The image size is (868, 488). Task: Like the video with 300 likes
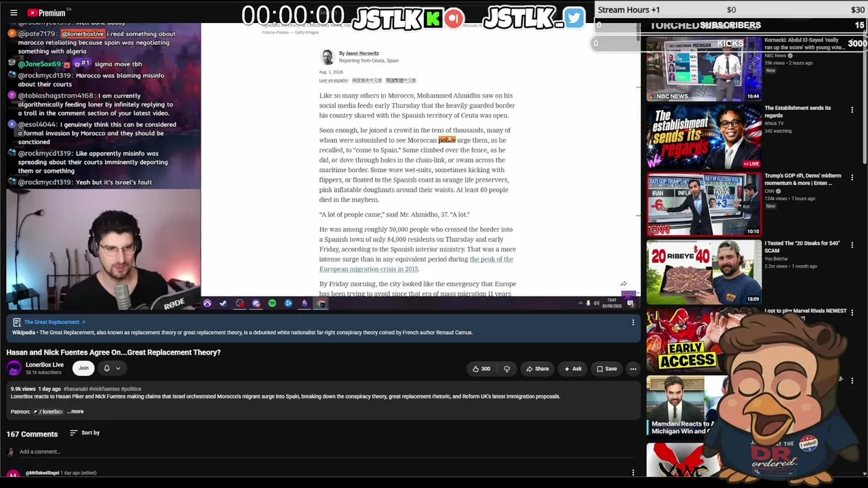point(481,369)
